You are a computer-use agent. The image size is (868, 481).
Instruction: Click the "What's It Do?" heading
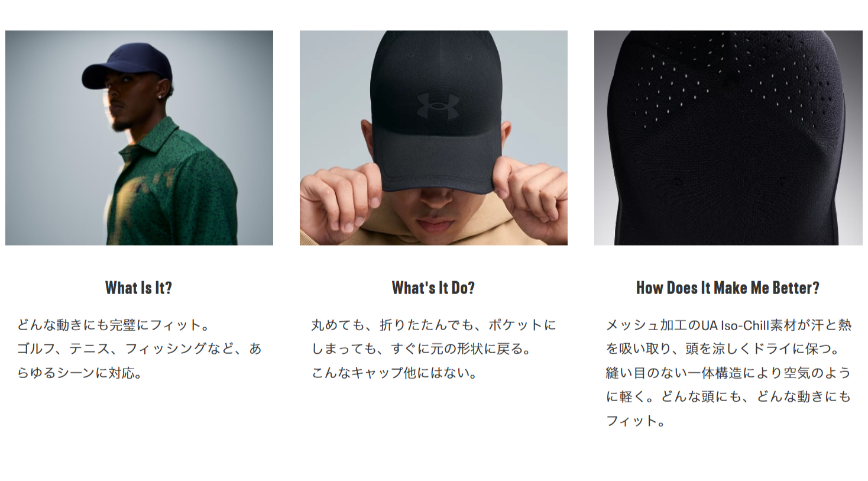[433, 288]
